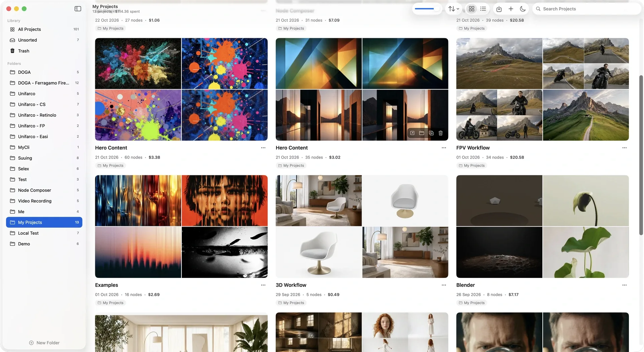Adjust the thumbnail size slider
Screen dimensions: 644x352
click(x=427, y=9)
